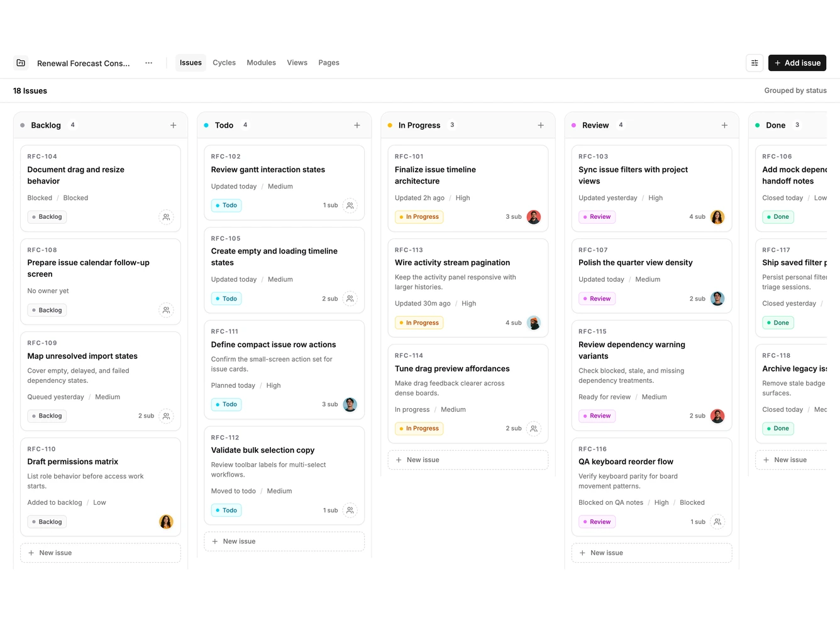Add an issue to the In Progress column
Viewport: 840px width, 630px height.
point(541,125)
